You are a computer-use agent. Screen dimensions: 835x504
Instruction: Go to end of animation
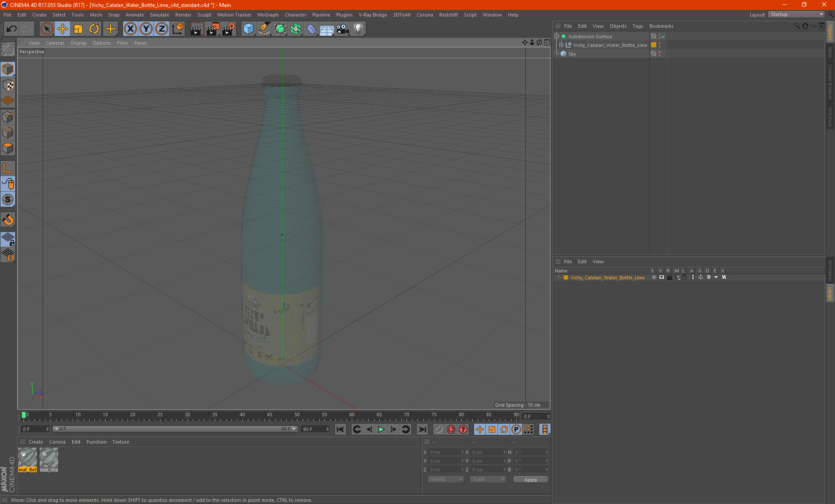pos(422,429)
